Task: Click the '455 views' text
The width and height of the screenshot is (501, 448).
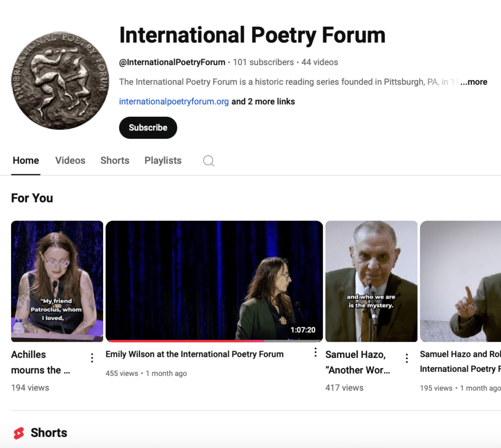Action: click(x=122, y=373)
